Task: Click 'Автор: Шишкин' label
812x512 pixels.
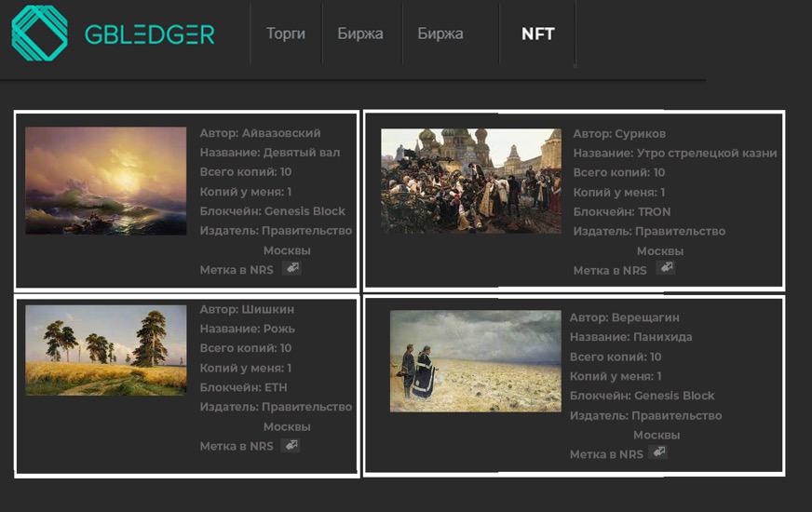Action: click(247, 309)
